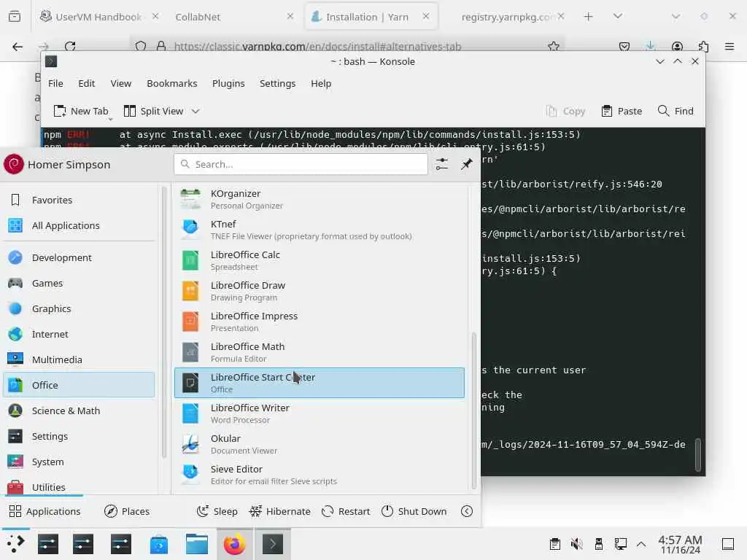747x560 pixels.
Task: Click Firefox icon in taskbar
Action: pos(235,544)
